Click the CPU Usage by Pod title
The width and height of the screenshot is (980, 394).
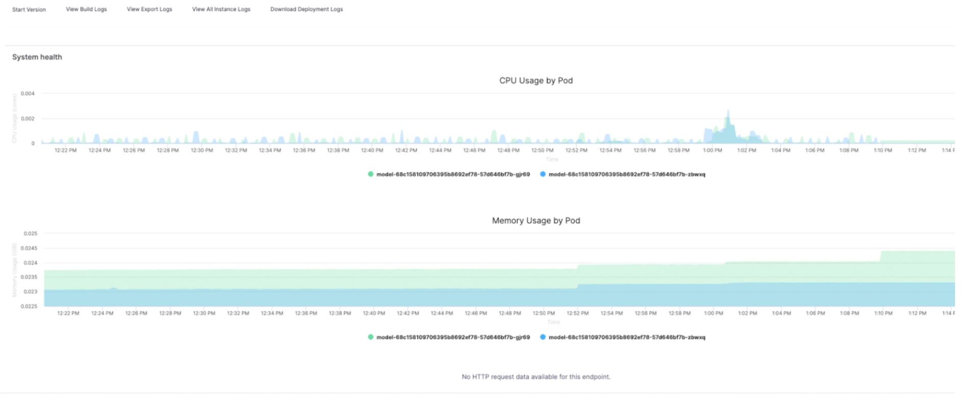click(x=536, y=81)
